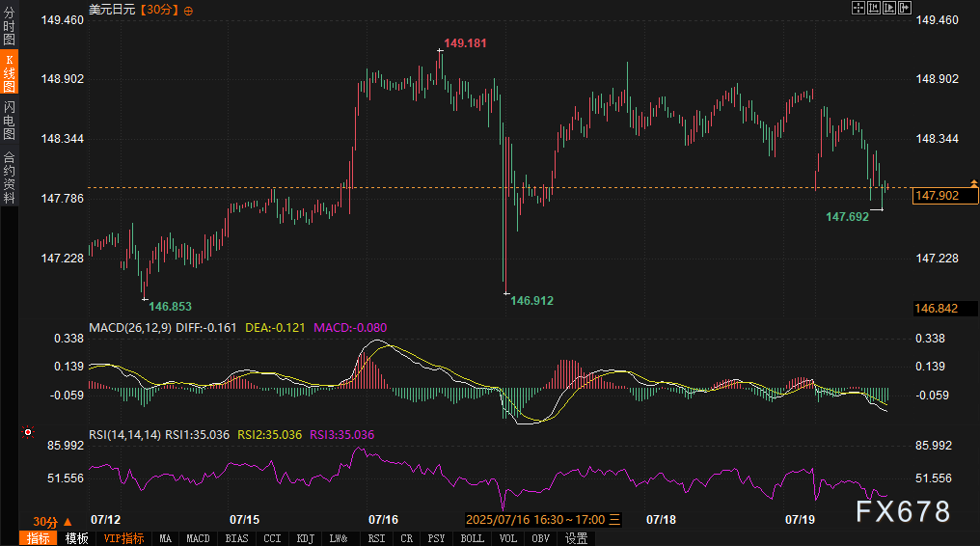Click the red target icon near RSI
This screenshot has height=546, width=980.
pyautogui.click(x=27, y=432)
